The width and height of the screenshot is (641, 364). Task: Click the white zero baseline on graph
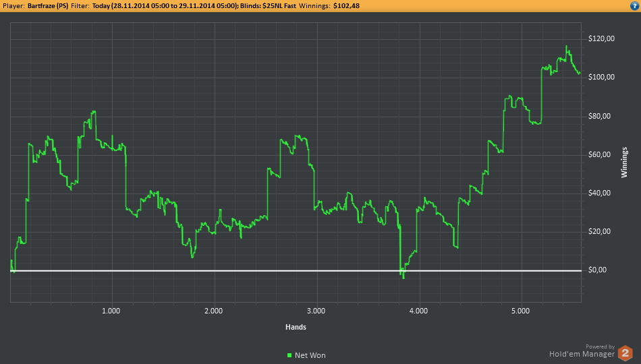click(x=296, y=270)
